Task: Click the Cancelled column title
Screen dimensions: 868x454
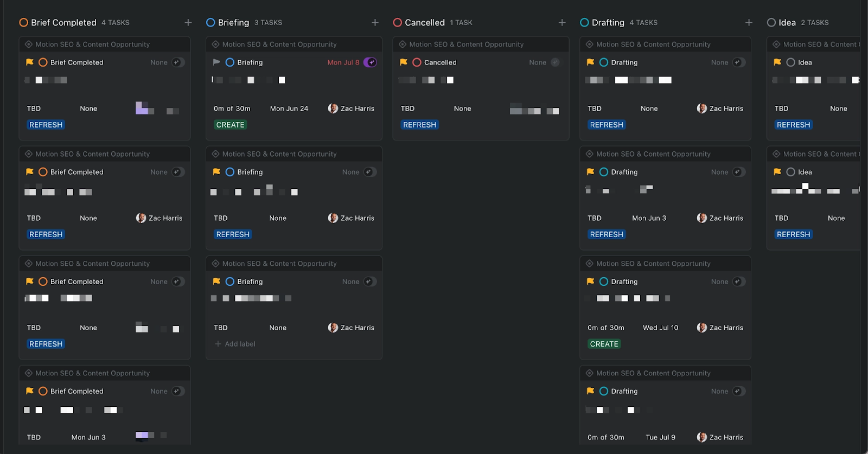Action: click(x=425, y=22)
